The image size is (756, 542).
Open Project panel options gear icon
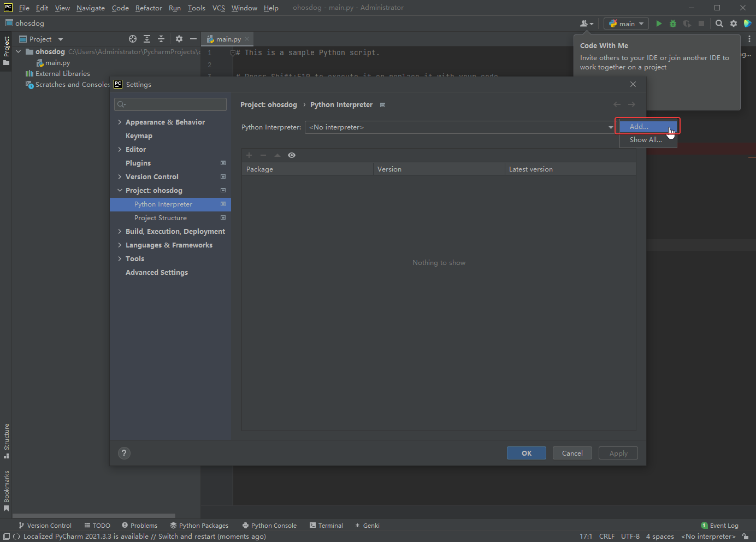179,39
